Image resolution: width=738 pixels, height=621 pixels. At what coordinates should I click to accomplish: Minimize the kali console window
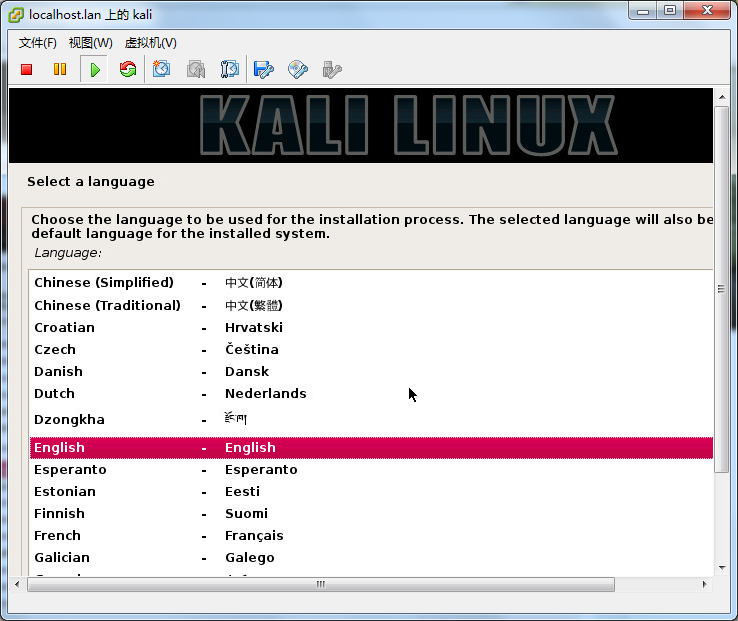643,11
